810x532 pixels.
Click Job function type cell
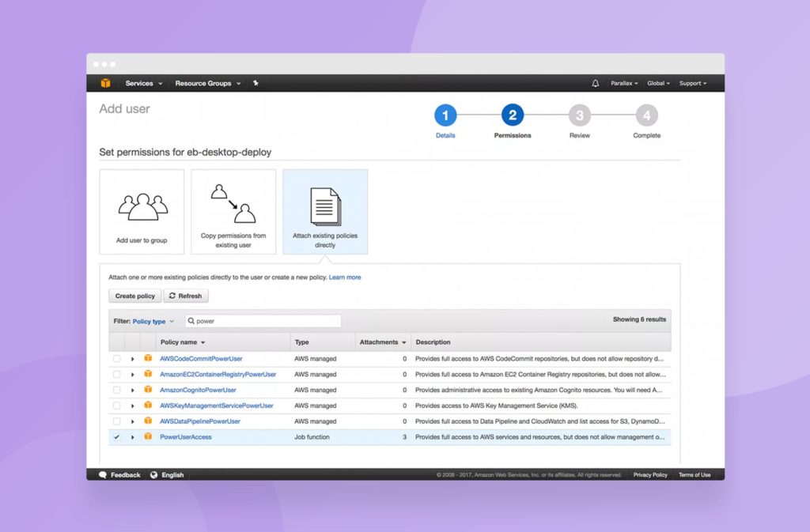(x=312, y=437)
